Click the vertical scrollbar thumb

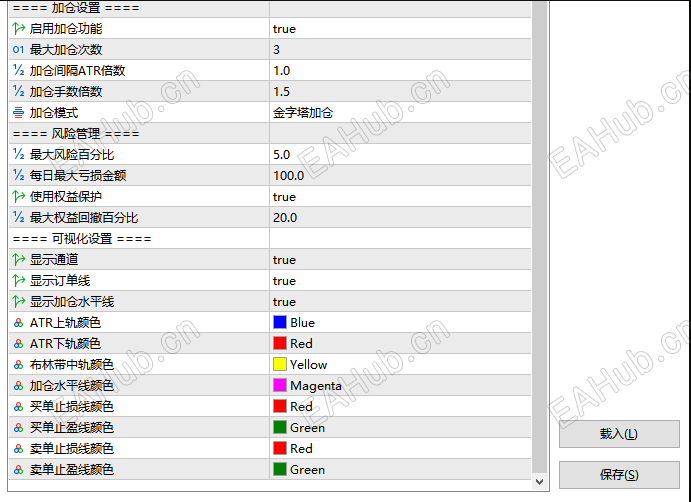(x=539, y=238)
